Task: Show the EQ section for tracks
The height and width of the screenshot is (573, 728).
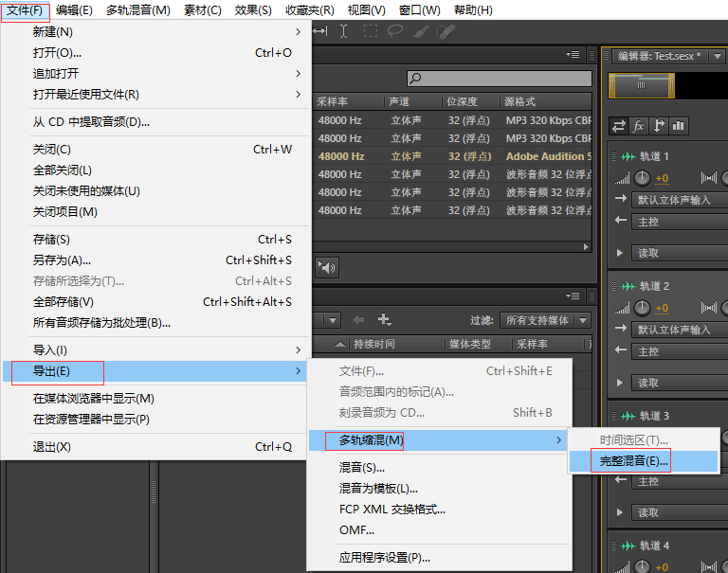Action: [x=679, y=125]
